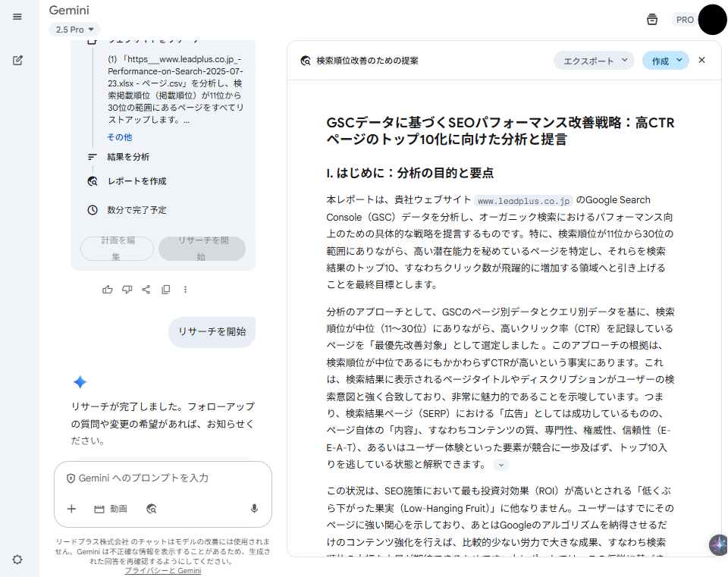Open settings gear in sidebar
The height and width of the screenshot is (577, 728).
click(x=17, y=560)
